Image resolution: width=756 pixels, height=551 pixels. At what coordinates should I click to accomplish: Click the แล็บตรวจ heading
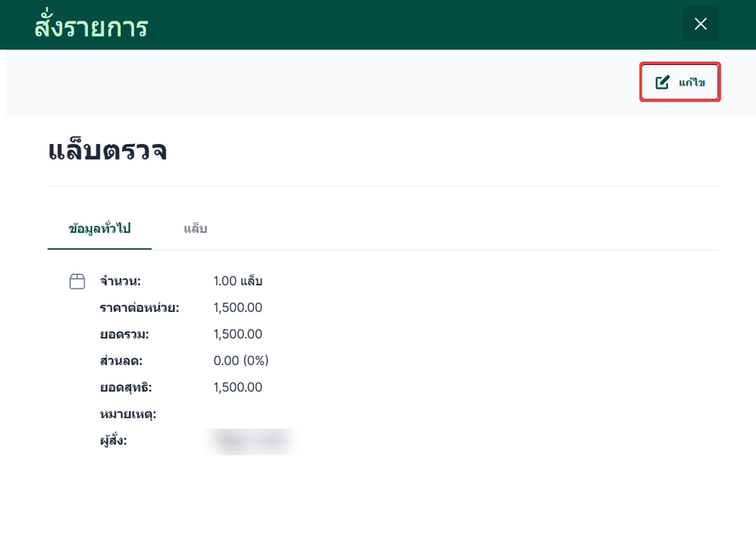click(x=108, y=150)
